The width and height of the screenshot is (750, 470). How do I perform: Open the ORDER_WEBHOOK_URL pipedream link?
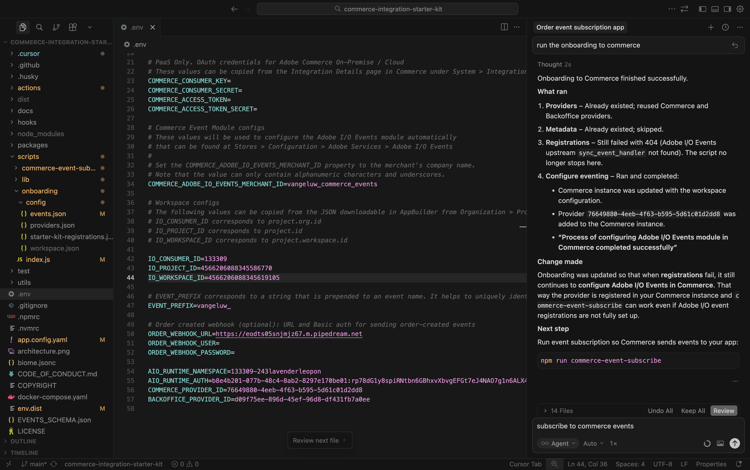[x=288, y=334]
